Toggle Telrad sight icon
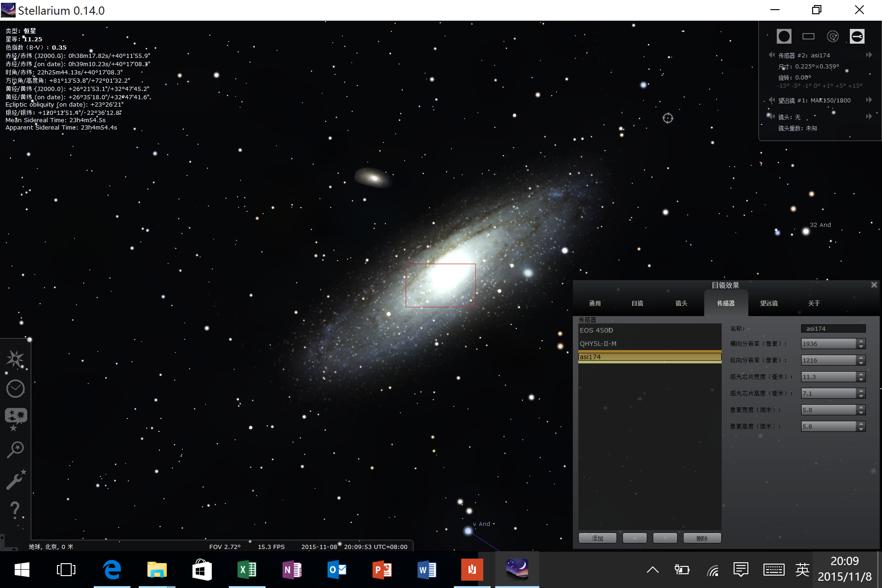The width and height of the screenshot is (882, 588). coord(833,36)
